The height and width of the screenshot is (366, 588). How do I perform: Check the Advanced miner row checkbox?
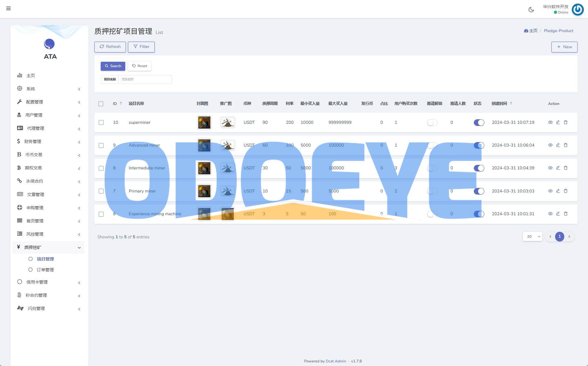coord(101,145)
